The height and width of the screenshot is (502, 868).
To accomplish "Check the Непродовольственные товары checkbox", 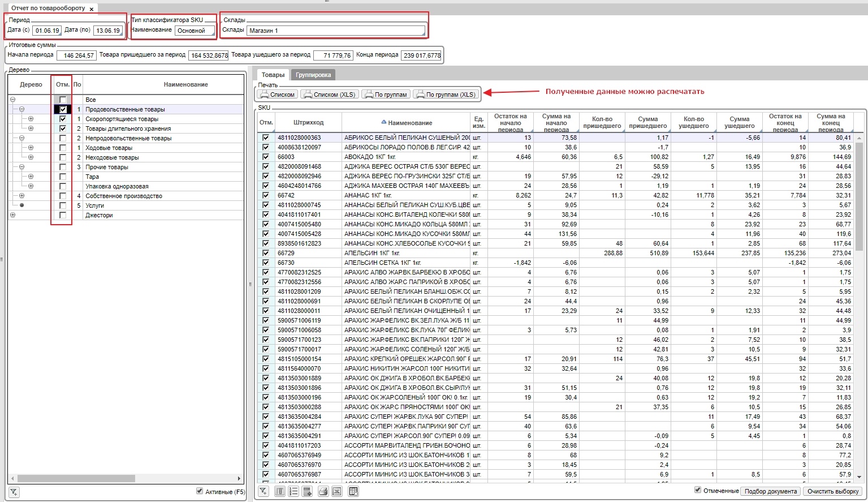I will (x=63, y=138).
